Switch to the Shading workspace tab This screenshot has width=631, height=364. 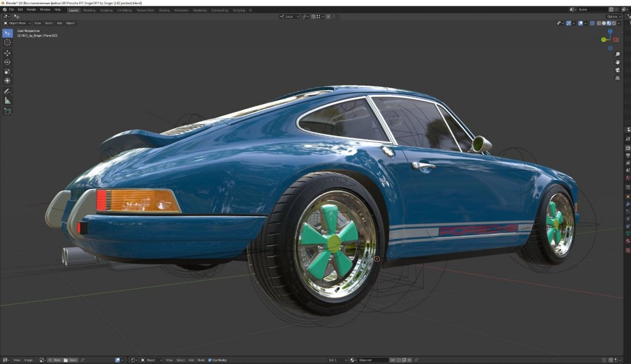point(164,10)
